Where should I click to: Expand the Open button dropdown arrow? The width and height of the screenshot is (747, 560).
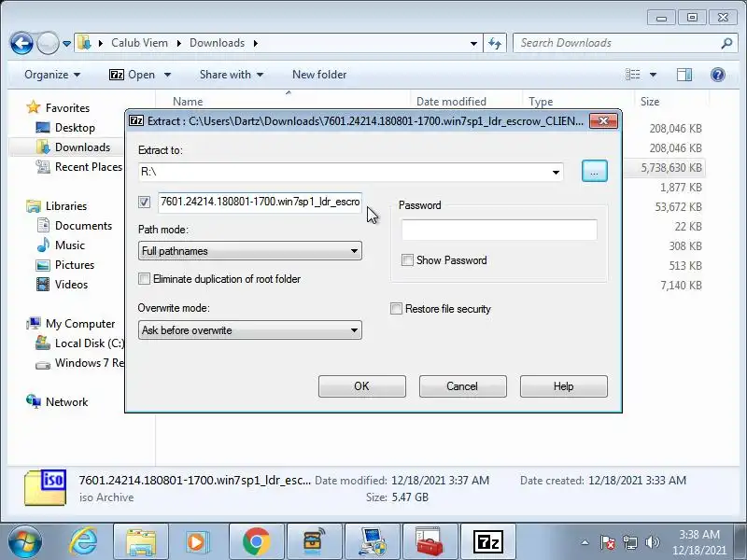pos(167,75)
